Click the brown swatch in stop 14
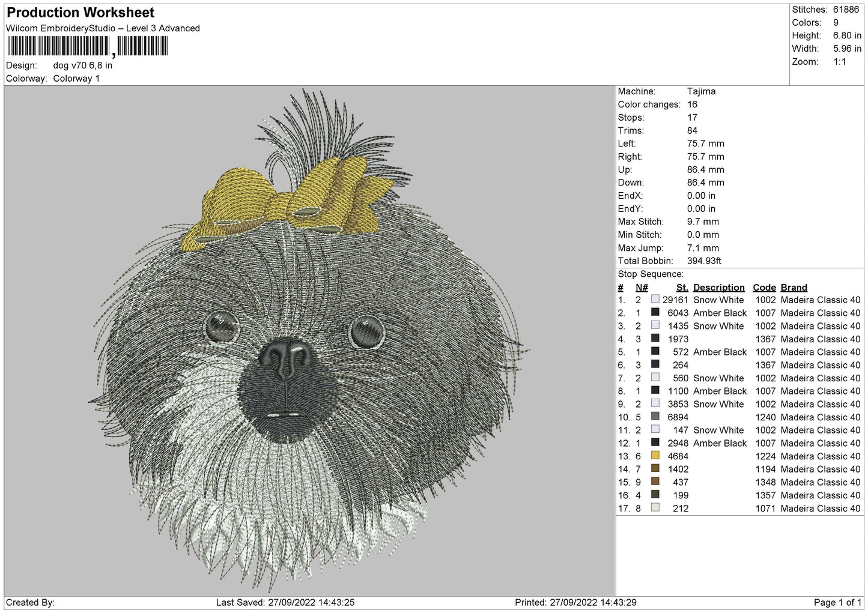The height and width of the screenshot is (613, 868). pyautogui.click(x=655, y=468)
